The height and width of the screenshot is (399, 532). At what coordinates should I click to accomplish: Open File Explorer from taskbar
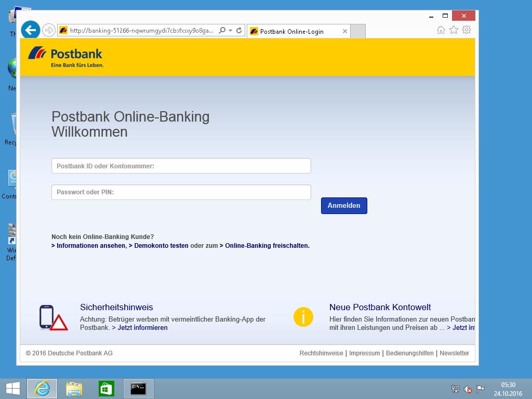pyautogui.click(x=74, y=389)
